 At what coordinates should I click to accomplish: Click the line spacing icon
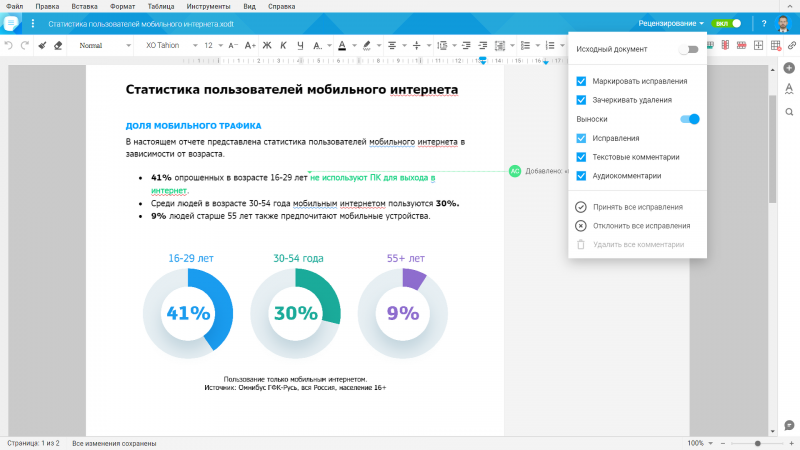click(442, 45)
